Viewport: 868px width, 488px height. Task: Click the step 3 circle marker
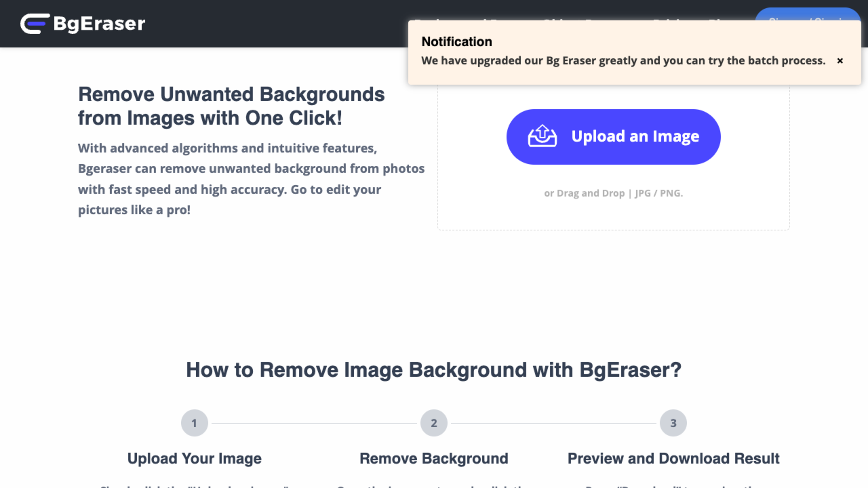[673, 423]
